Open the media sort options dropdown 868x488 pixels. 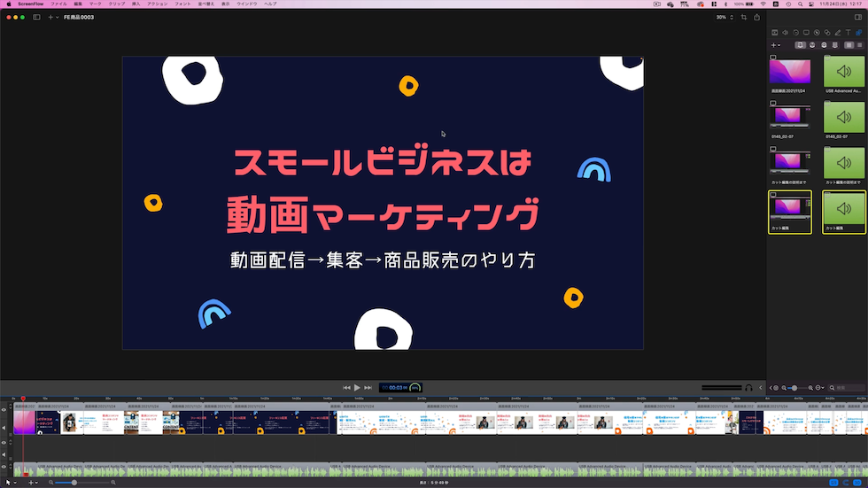point(820,388)
